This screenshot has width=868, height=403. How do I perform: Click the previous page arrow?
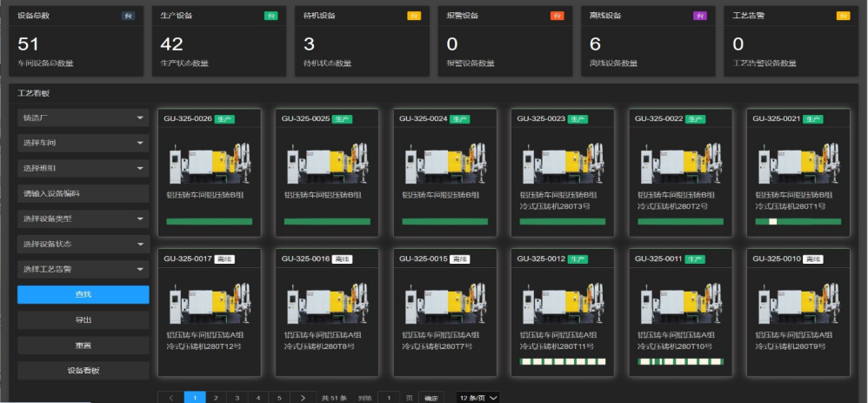(x=171, y=398)
